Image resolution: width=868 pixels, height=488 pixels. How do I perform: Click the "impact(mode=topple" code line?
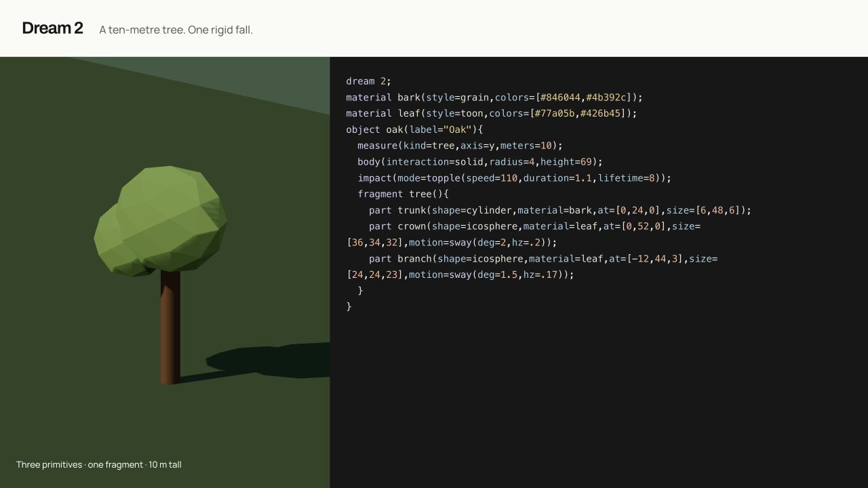(x=515, y=178)
